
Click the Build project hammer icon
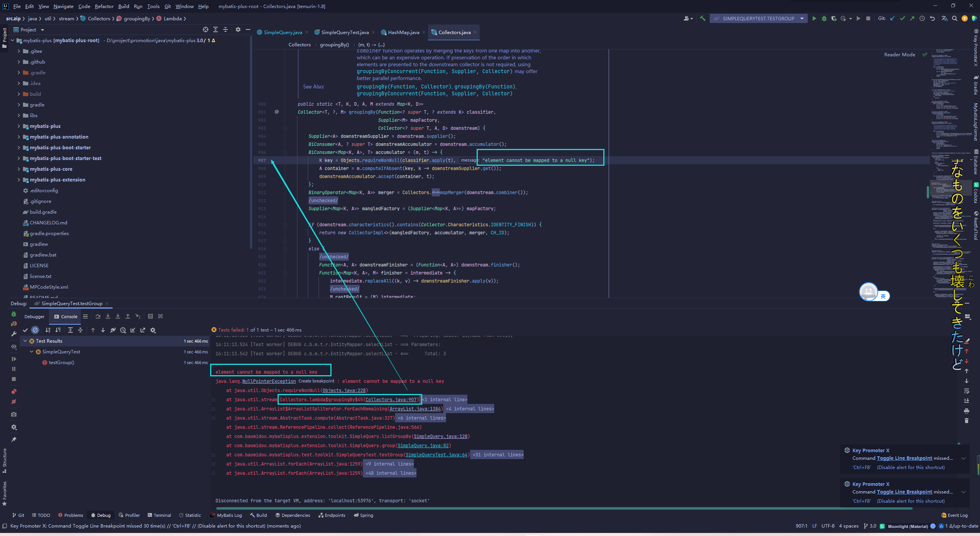702,18
